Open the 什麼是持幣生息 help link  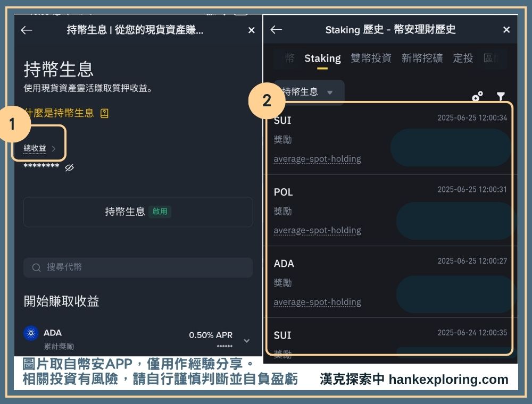click(x=59, y=113)
